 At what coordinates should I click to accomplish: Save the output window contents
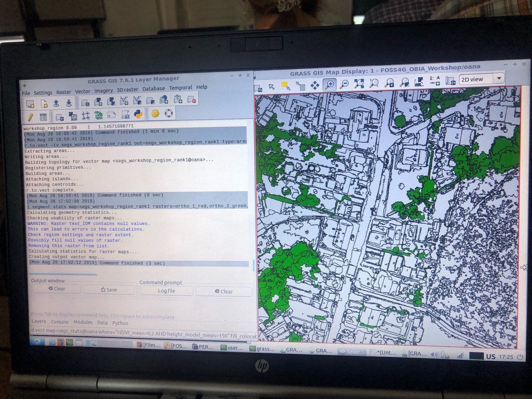(109, 289)
